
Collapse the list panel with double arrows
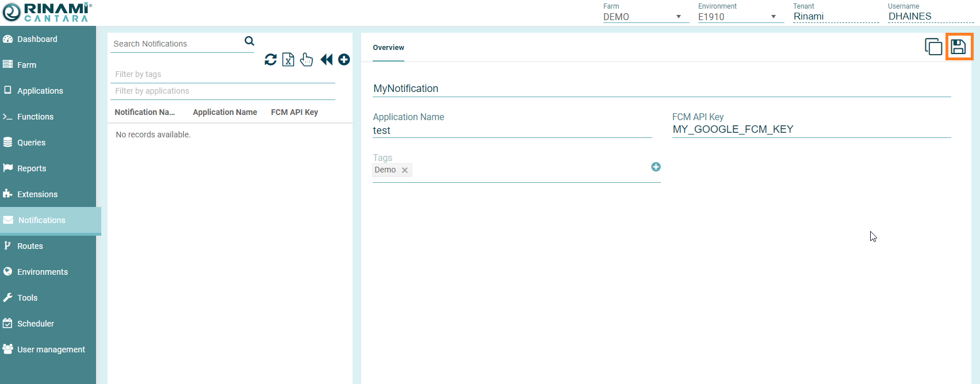pyautogui.click(x=326, y=59)
